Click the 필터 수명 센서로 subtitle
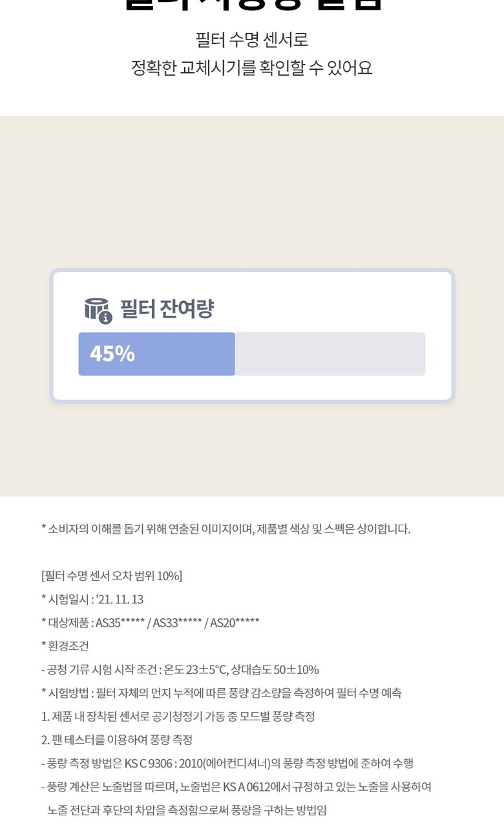 click(252, 40)
